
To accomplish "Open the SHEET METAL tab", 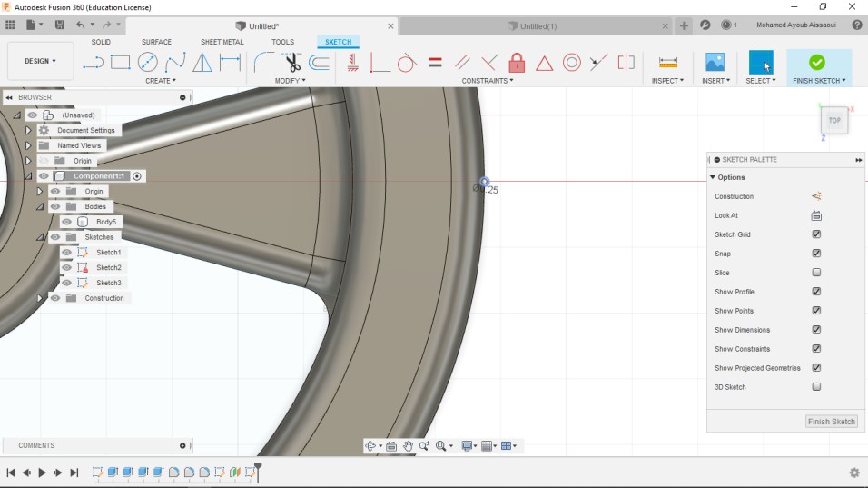I will [x=222, y=42].
